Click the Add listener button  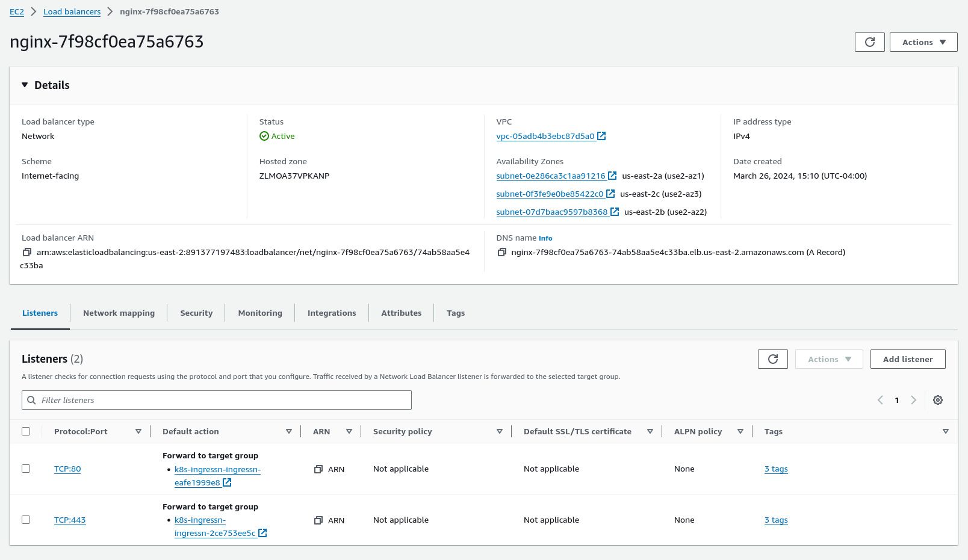907,359
